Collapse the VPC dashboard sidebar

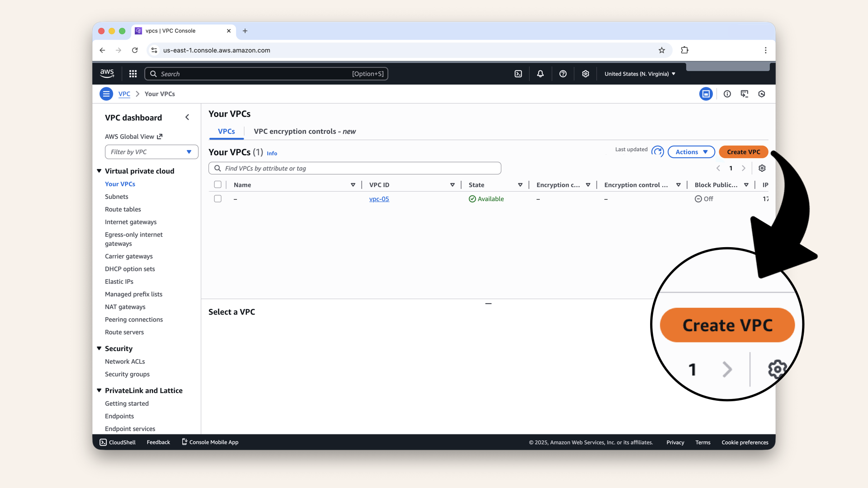[x=187, y=117]
